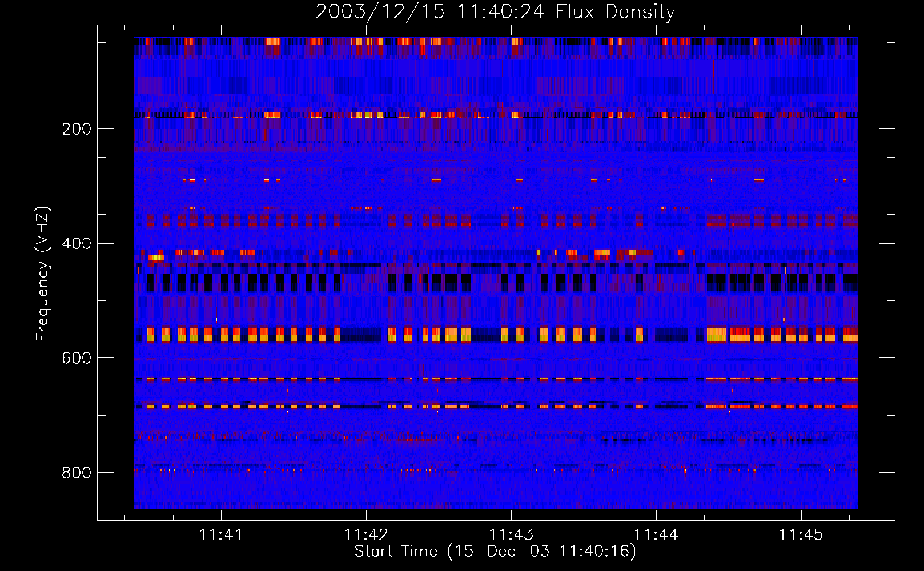Viewport: 924px width, 571px height.
Task: Click the 400 frequency tick label
Action: (77, 244)
